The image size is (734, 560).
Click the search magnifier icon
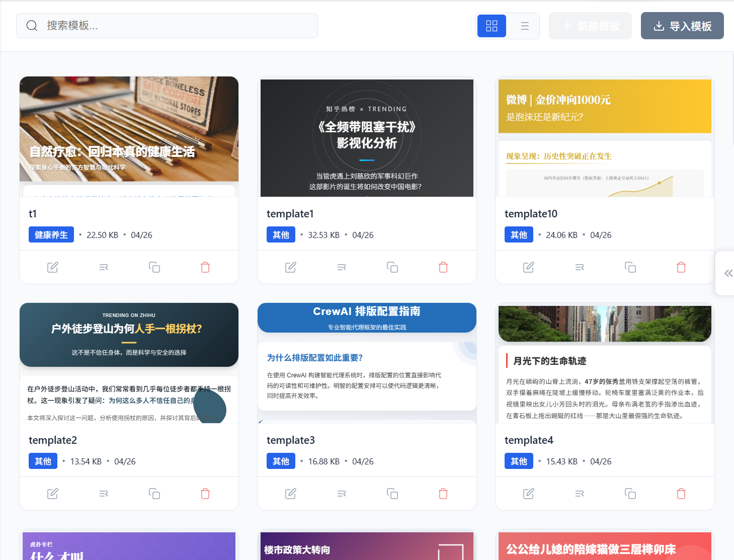pos(32,26)
